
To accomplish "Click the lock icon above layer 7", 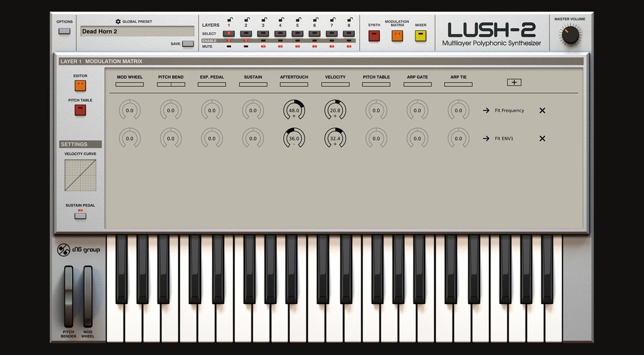I will (333, 19).
